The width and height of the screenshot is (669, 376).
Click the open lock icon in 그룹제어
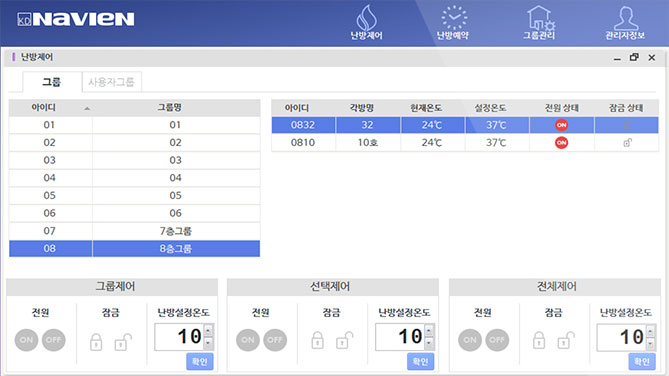[123, 341]
